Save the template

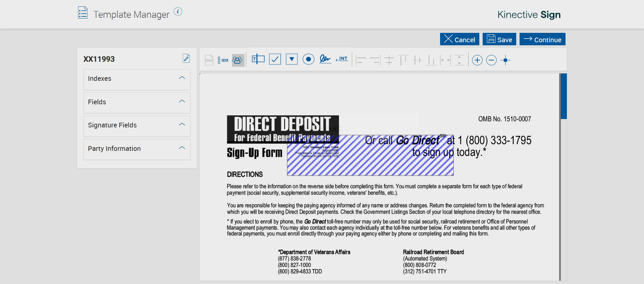click(x=500, y=39)
